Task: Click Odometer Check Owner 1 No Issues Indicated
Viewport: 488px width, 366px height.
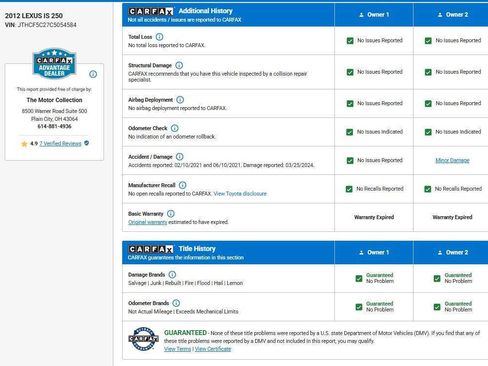Action: [x=380, y=132]
